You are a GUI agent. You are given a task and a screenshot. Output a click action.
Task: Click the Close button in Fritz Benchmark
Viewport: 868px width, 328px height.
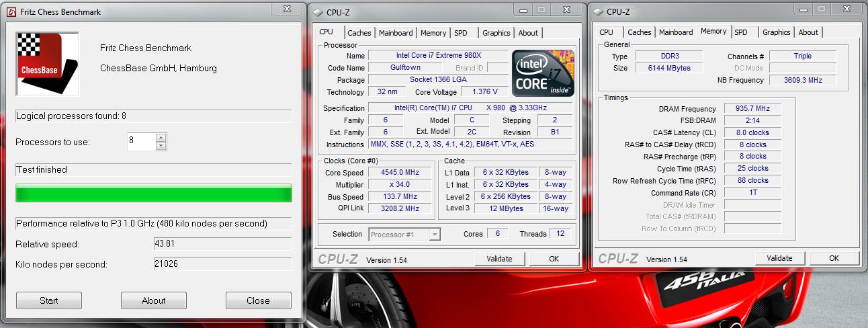click(x=258, y=300)
